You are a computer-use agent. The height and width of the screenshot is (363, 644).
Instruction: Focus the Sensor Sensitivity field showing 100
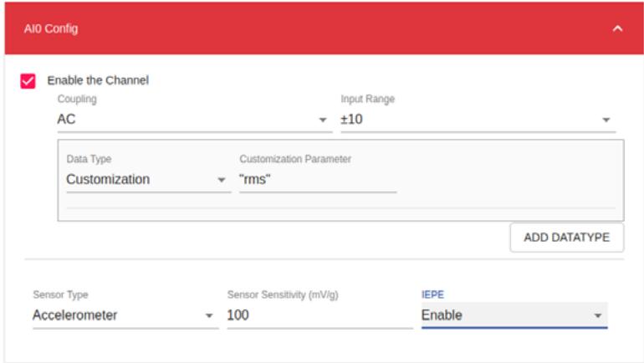tap(320, 315)
